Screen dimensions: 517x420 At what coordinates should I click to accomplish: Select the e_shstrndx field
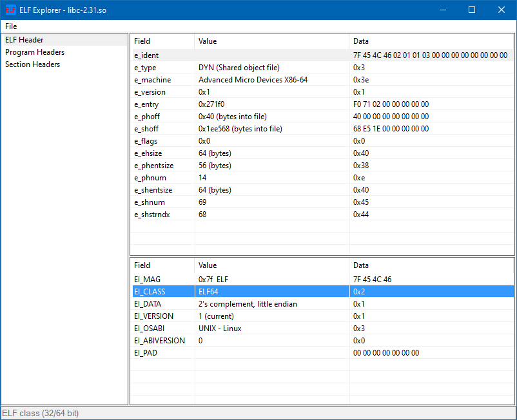[x=151, y=215]
